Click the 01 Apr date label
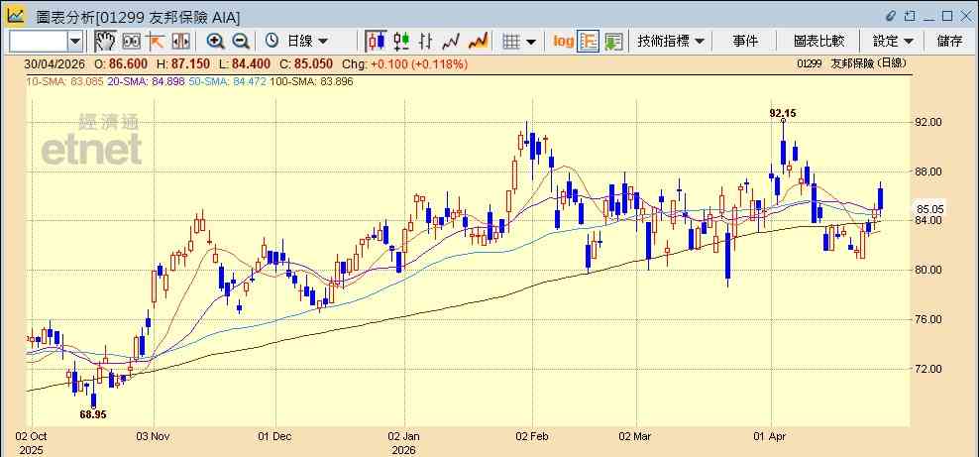980x457 pixels. tap(770, 436)
